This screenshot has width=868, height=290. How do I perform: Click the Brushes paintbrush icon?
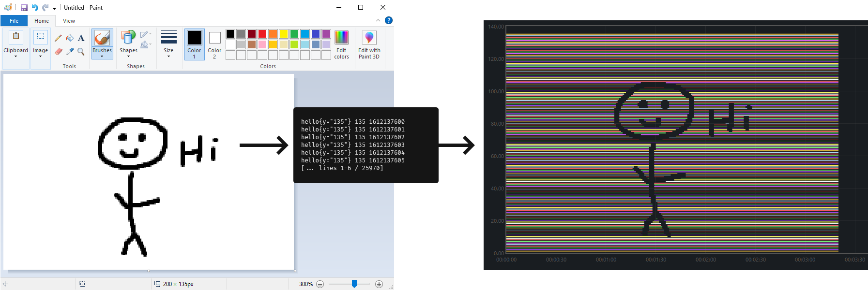[102, 38]
